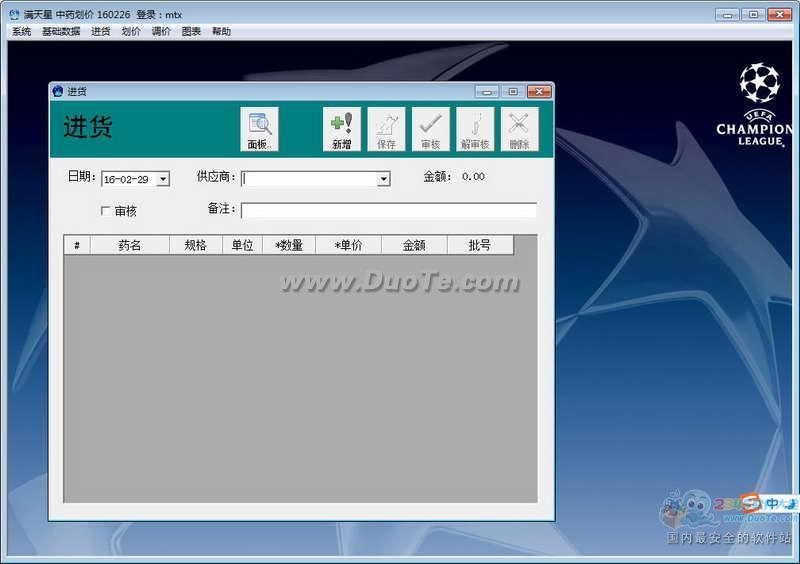The height and width of the screenshot is (564, 800).
Task: Maximize the 进货 child window
Action: (x=513, y=91)
